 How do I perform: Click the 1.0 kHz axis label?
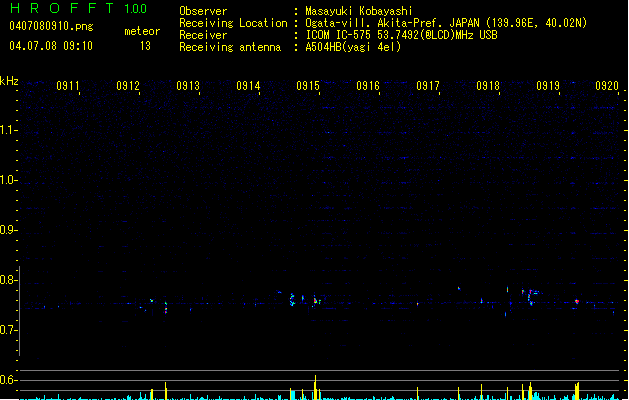(x=8, y=180)
